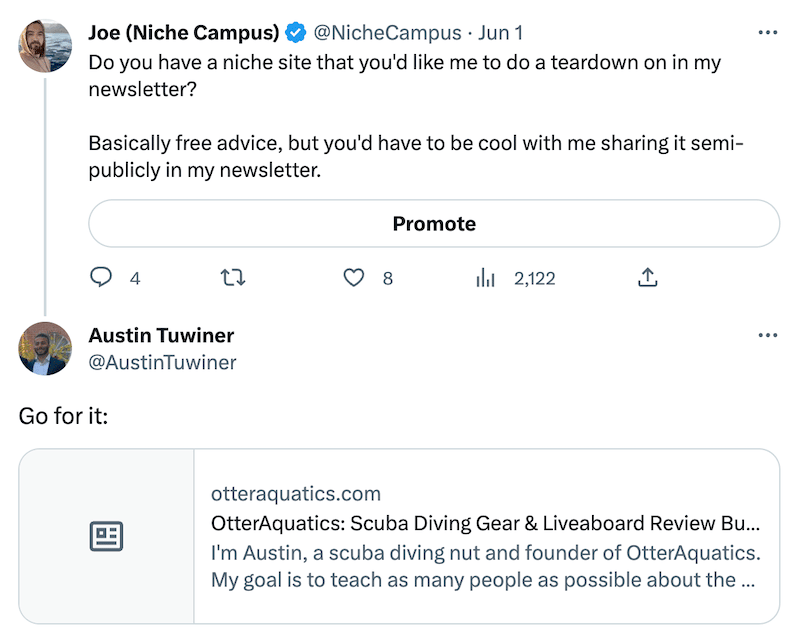The image size is (800, 642).
Task: Click the reply speech bubble icon
Action: point(101,278)
